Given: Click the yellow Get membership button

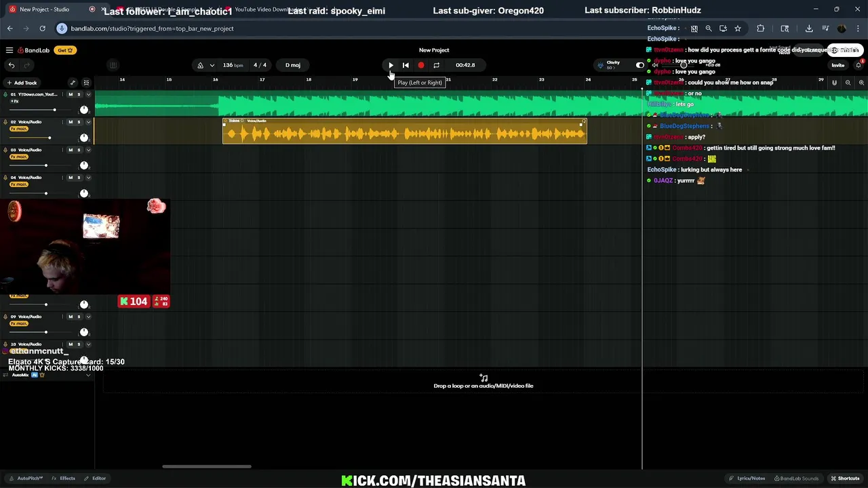Looking at the screenshot, I should [x=65, y=50].
